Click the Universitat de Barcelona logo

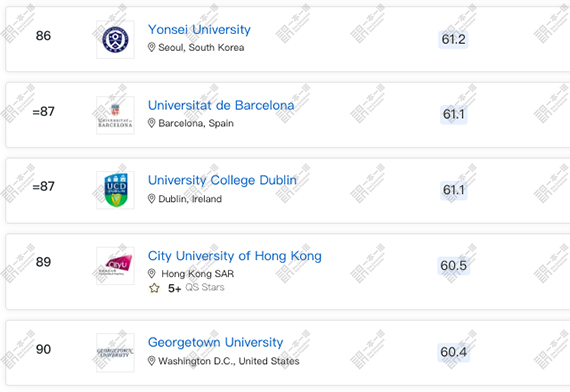point(115,115)
